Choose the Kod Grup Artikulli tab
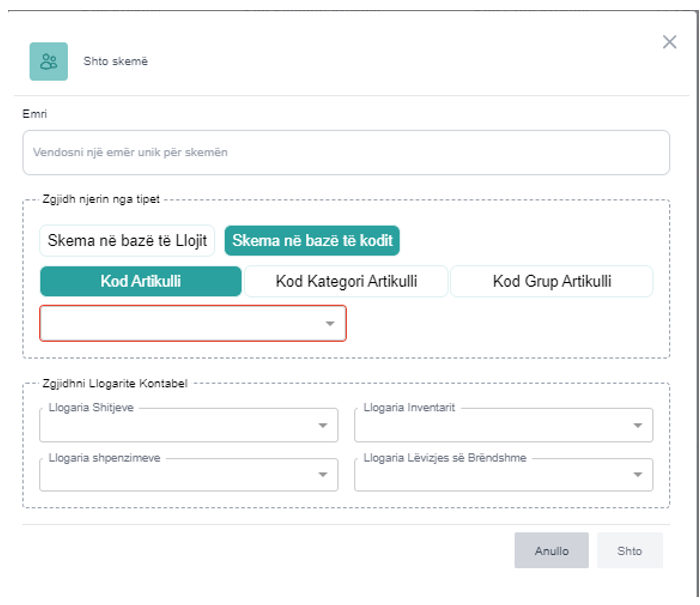 click(x=551, y=281)
